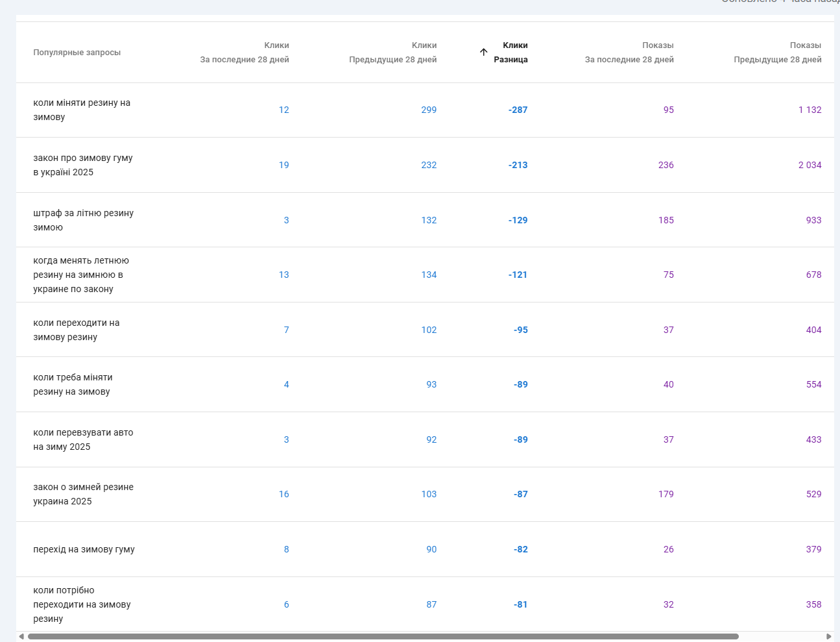The image size is (840, 642).
Task: Click query 'коли потрібно переходити на зимову резину'
Action: [x=82, y=604]
